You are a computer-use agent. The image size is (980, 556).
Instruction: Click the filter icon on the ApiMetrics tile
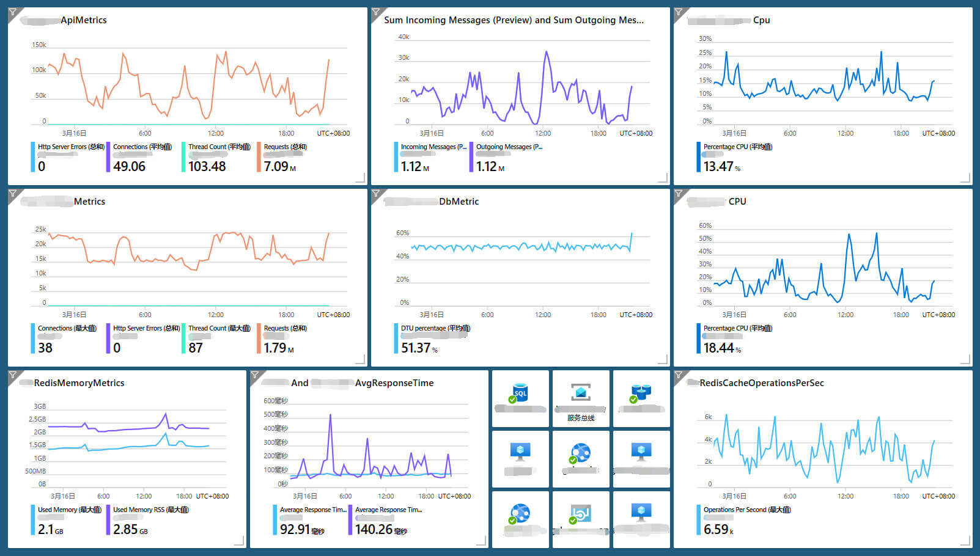click(x=13, y=12)
